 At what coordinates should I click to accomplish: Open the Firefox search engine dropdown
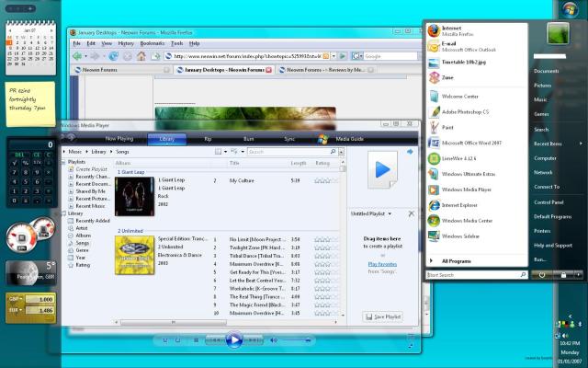357,56
